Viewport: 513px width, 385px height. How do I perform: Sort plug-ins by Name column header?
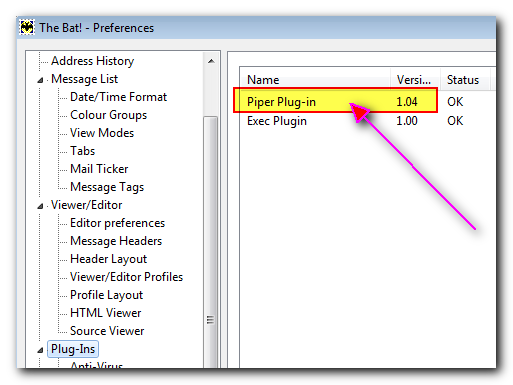click(x=315, y=80)
